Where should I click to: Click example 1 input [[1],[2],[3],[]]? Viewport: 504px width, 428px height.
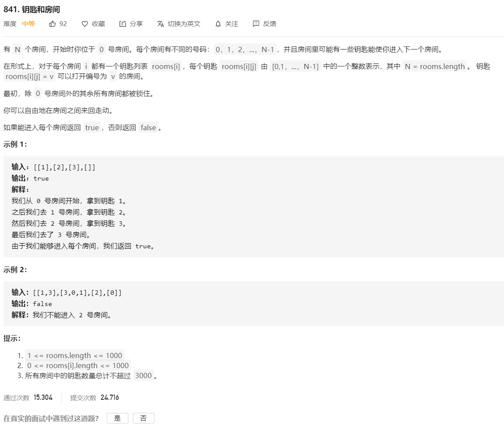[64, 167]
